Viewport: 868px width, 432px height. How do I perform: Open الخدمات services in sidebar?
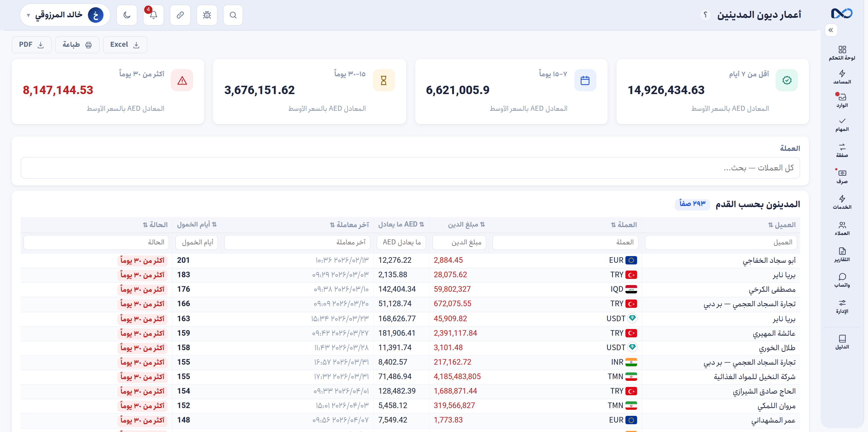[842, 202]
